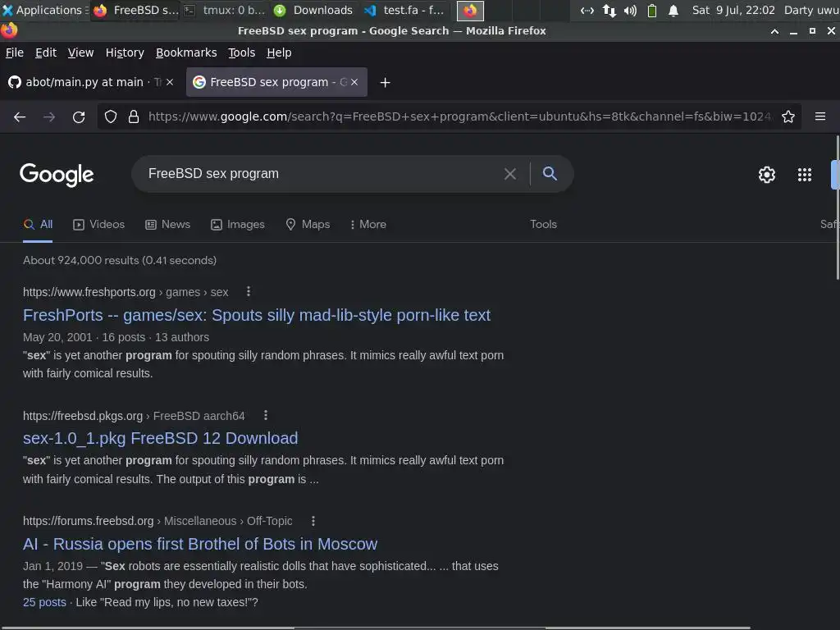The height and width of the screenshot is (630, 840).
Task: Open notifications bell in panel
Action: click(673, 10)
